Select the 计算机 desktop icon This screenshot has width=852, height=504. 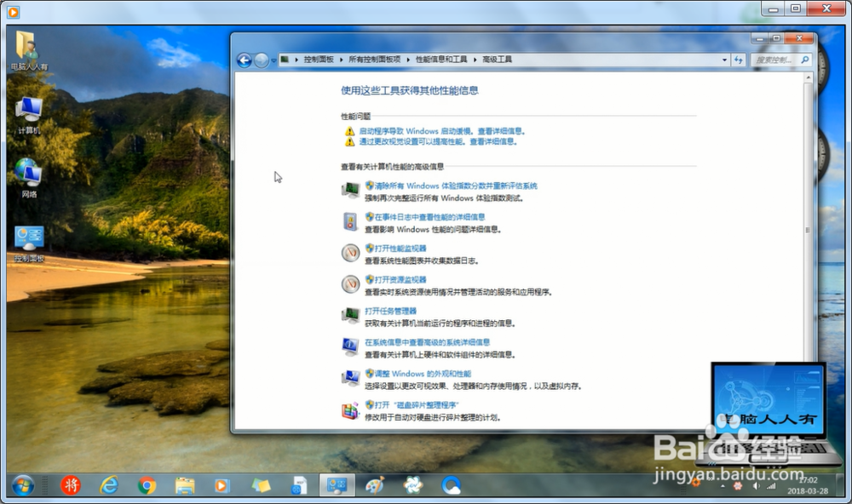[28, 115]
